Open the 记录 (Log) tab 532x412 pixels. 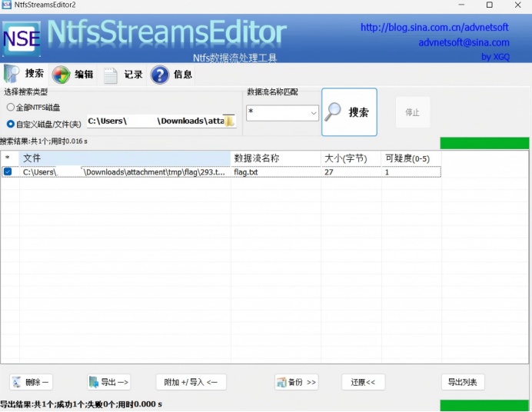[x=123, y=75]
